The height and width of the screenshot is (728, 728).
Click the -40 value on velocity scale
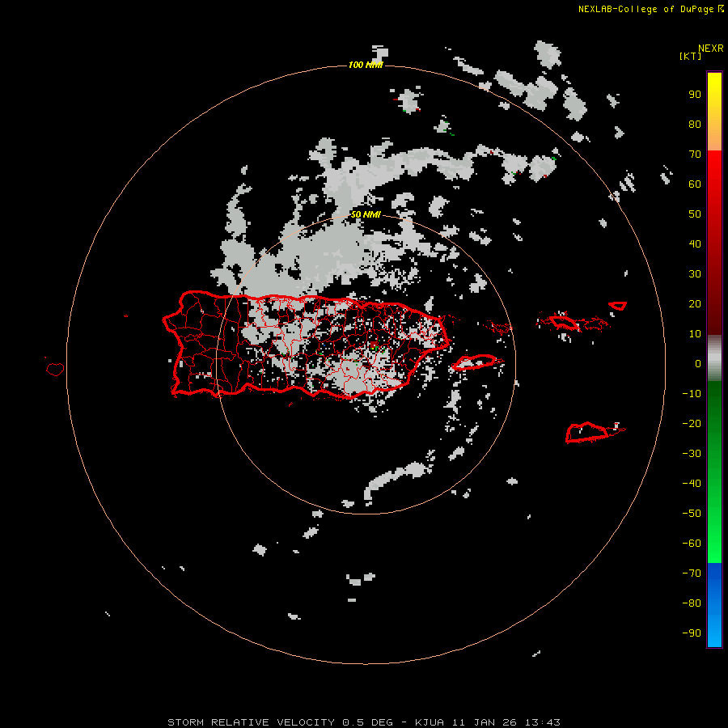coord(692,484)
